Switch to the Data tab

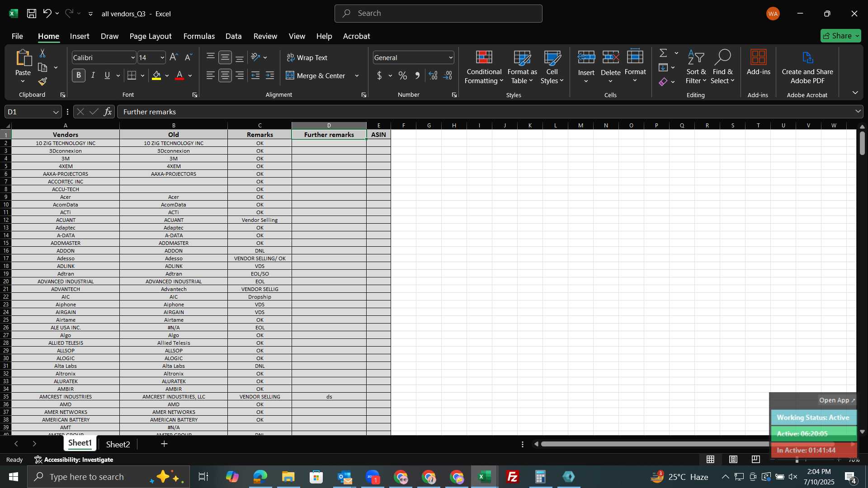click(234, 36)
